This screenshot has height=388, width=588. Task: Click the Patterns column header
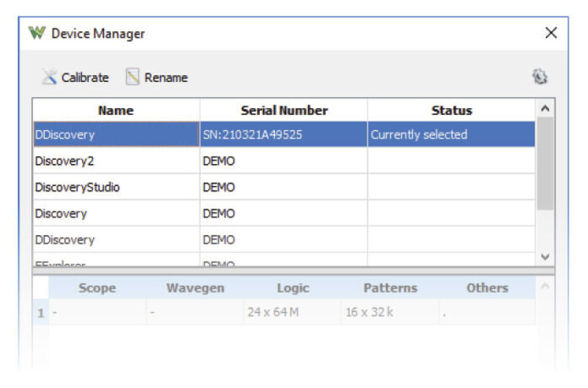[390, 288]
